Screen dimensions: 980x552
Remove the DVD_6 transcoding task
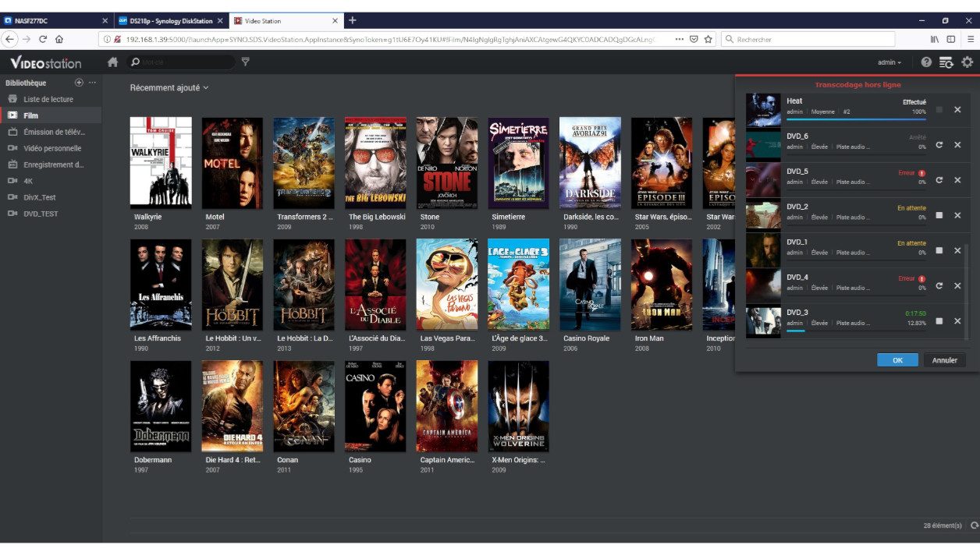point(957,145)
